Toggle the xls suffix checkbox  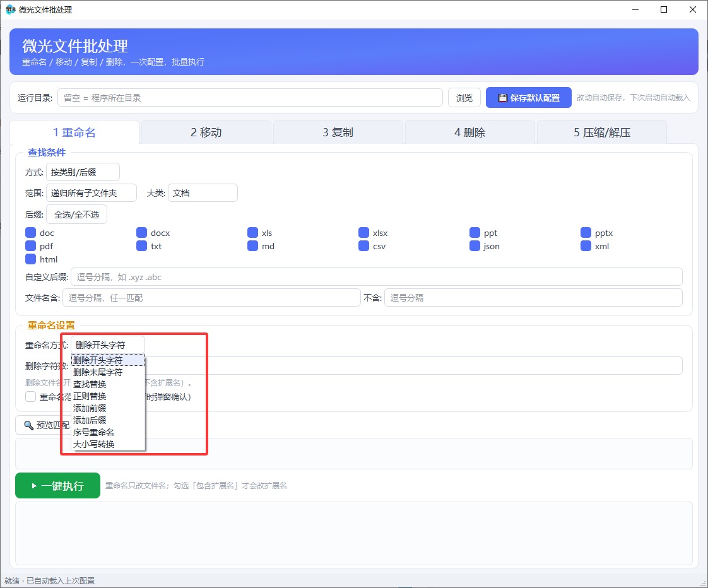(253, 233)
